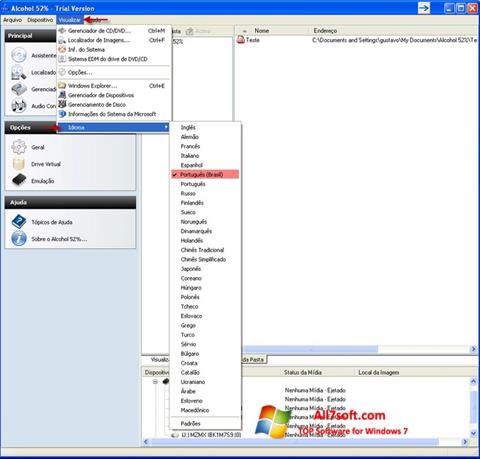Open the Arquivo menu

tap(12, 20)
